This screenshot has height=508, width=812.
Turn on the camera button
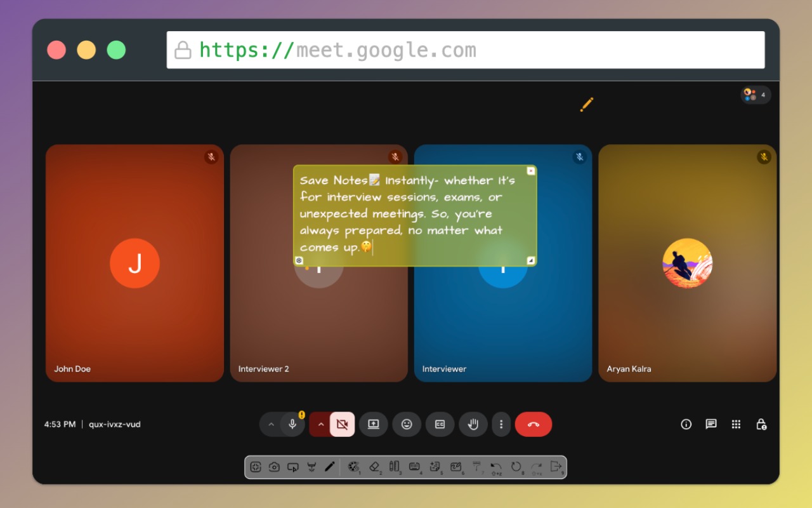[x=343, y=424]
